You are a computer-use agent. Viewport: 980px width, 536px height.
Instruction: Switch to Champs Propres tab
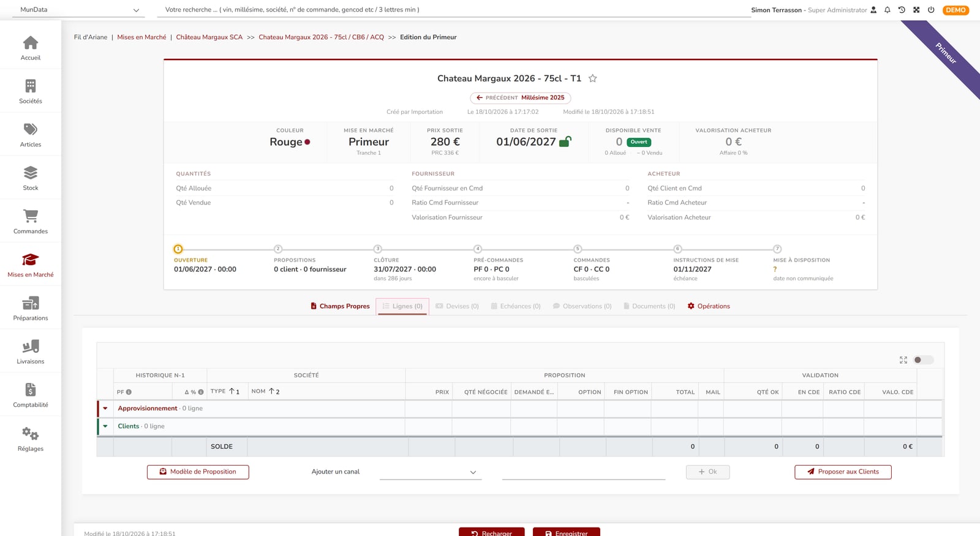340,306
